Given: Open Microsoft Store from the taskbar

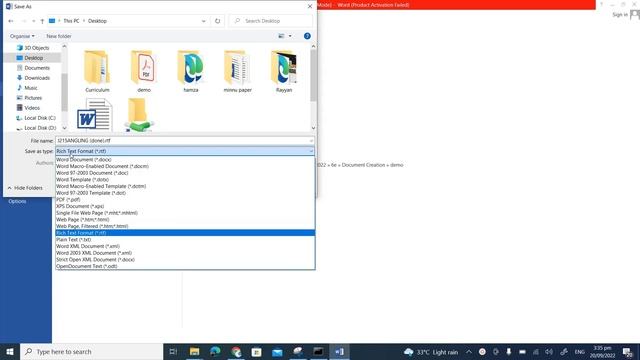Looking at the screenshot, I should tap(256, 351).
